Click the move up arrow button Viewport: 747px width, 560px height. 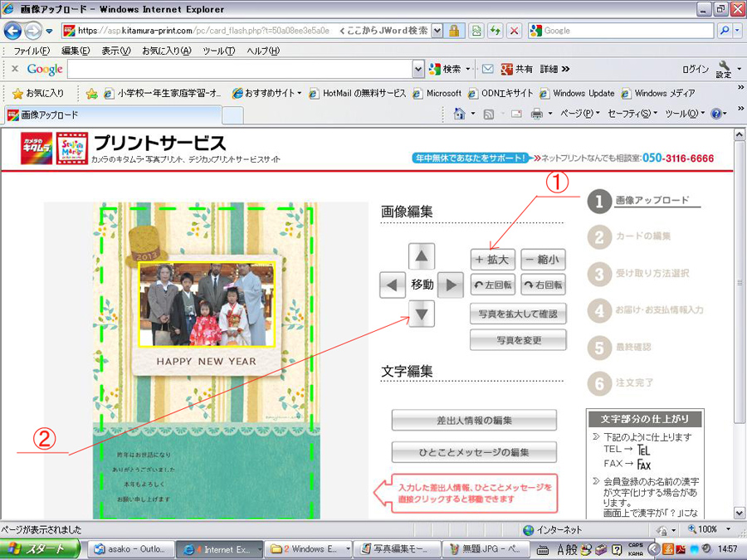(422, 257)
